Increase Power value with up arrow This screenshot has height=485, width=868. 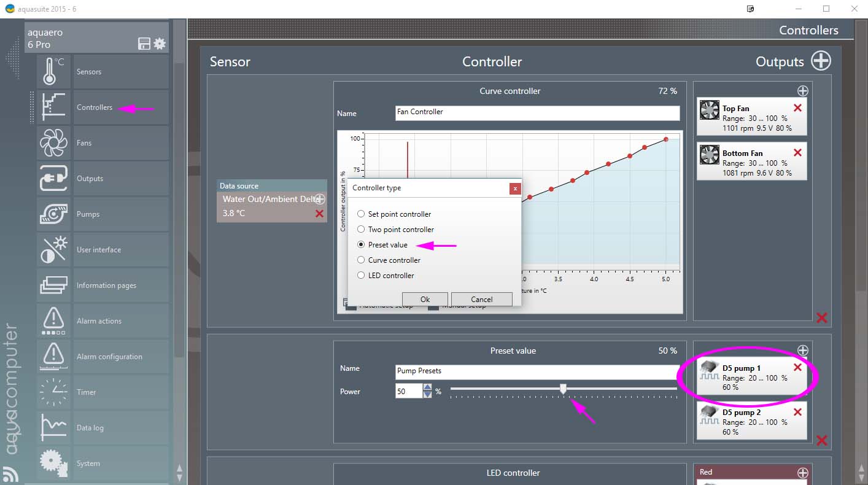[427, 387]
